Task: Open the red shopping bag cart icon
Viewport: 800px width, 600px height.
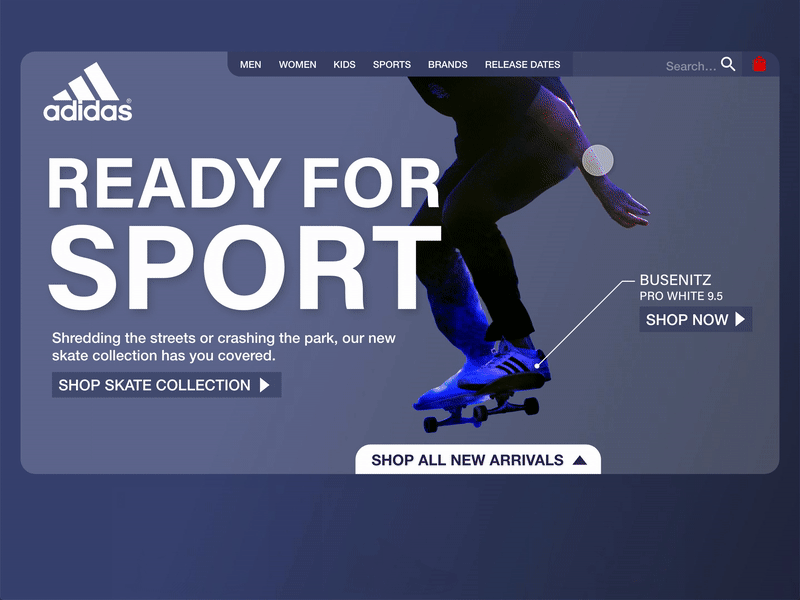Action: [759, 64]
